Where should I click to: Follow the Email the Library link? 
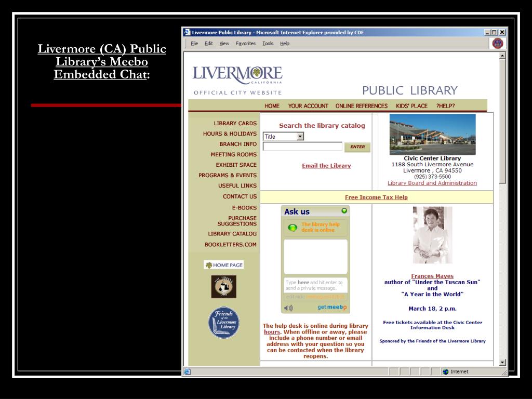326,166
